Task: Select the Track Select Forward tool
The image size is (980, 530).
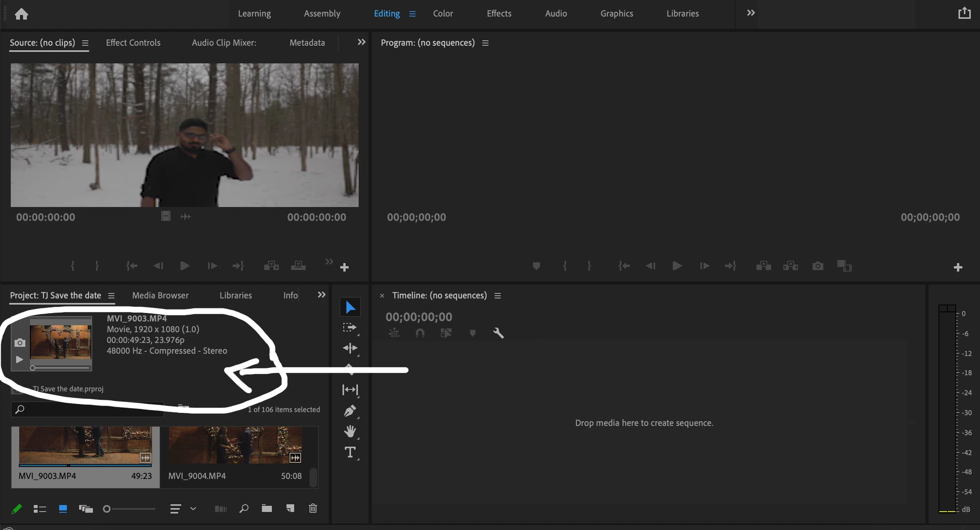Action: point(350,327)
